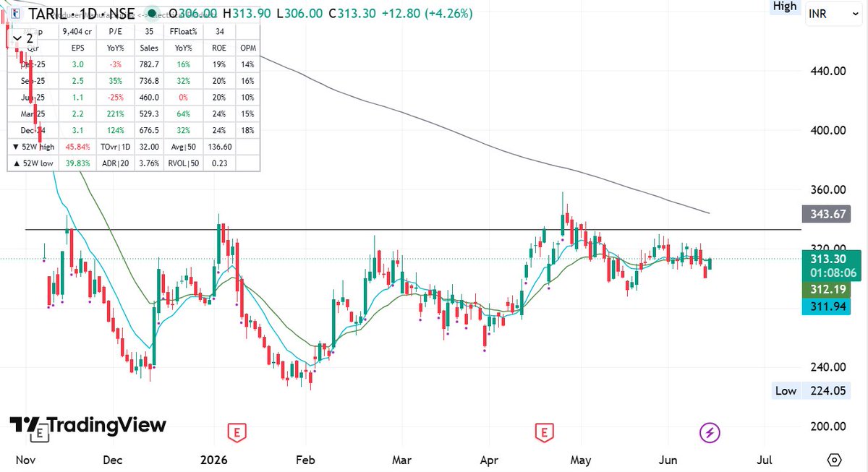Click the Nov label on time axis

[x=25, y=460]
